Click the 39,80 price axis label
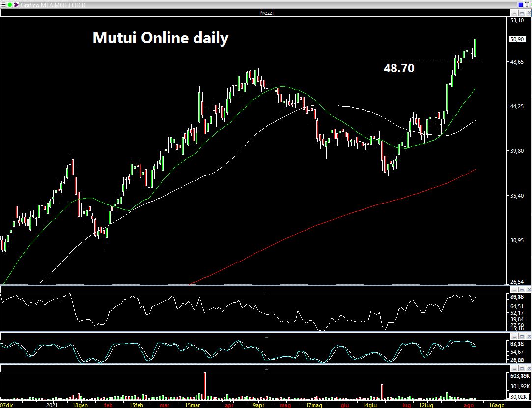The height and width of the screenshot is (408, 532). (x=517, y=151)
